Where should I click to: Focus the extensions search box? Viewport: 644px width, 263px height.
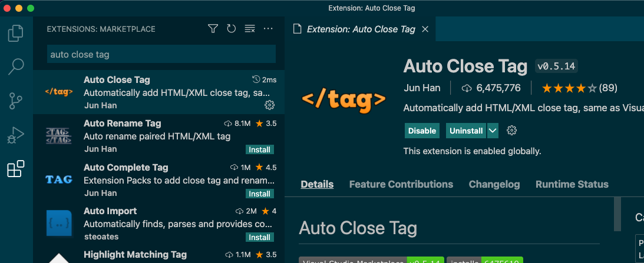[161, 54]
